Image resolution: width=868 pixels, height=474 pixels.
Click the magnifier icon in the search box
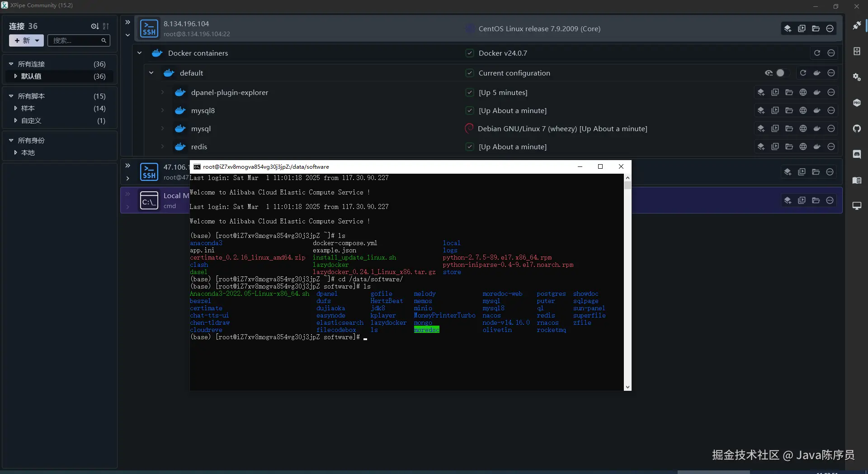pos(104,41)
